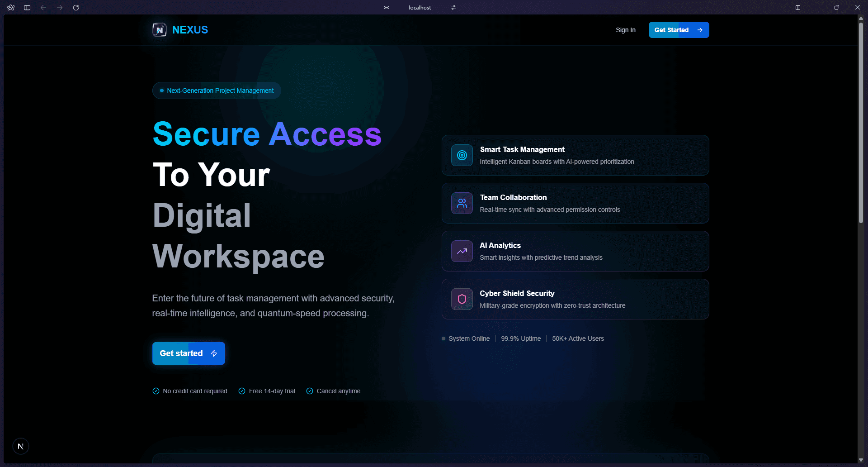Expand the Smart Task Management card

[575, 155]
